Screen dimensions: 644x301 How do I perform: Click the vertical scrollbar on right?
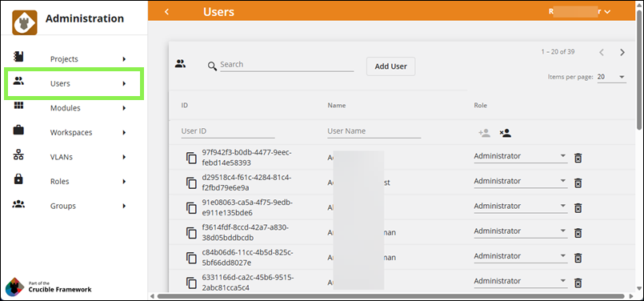[x=639, y=70]
